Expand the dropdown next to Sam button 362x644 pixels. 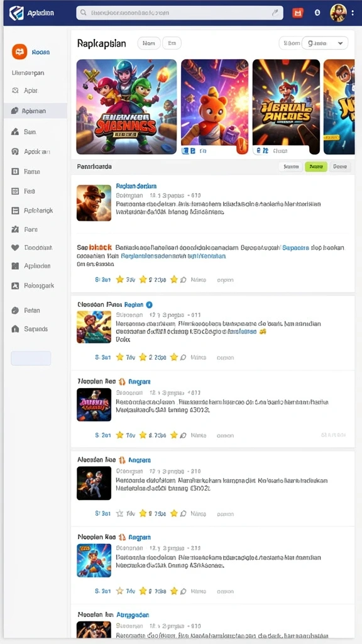325,43
